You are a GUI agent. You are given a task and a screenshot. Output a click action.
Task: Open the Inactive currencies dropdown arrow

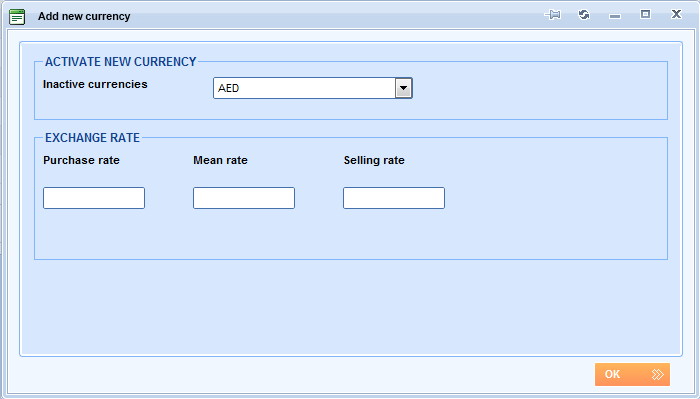[x=404, y=88]
